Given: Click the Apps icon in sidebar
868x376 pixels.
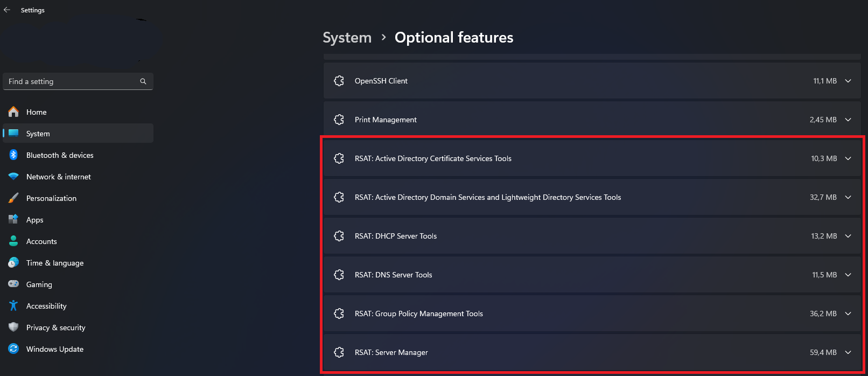Looking at the screenshot, I should click(13, 219).
